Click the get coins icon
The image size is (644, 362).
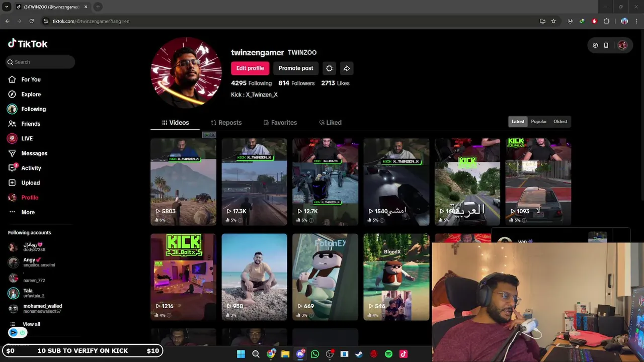(595, 45)
